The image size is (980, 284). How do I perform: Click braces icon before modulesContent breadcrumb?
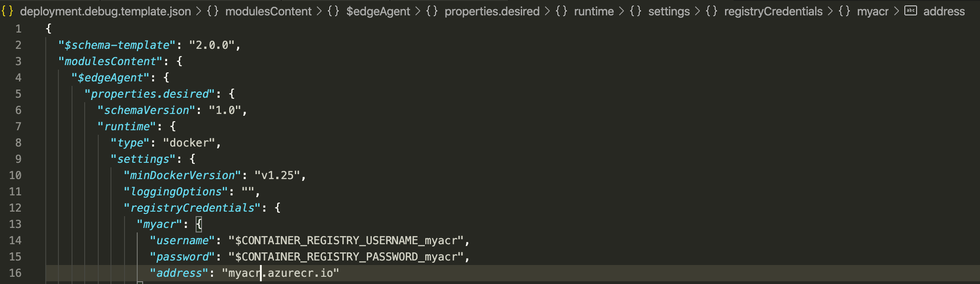(x=213, y=11)
